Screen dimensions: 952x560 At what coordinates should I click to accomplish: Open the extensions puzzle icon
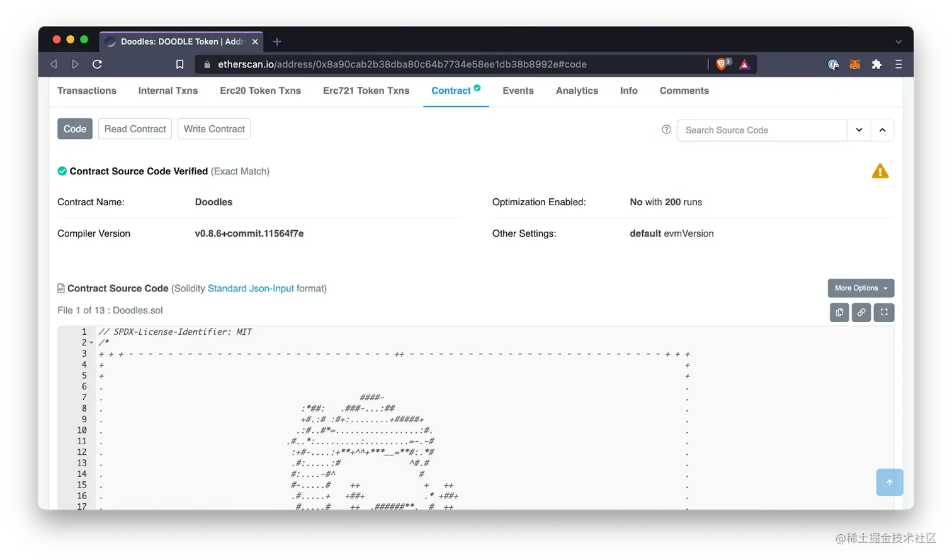pyautogui.click(x=876, y=64)
